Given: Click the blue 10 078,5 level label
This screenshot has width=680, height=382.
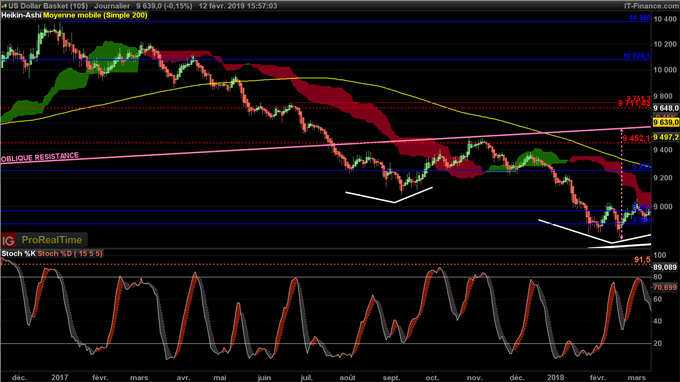Looking at the screenshot, I should tap(637, 56).
